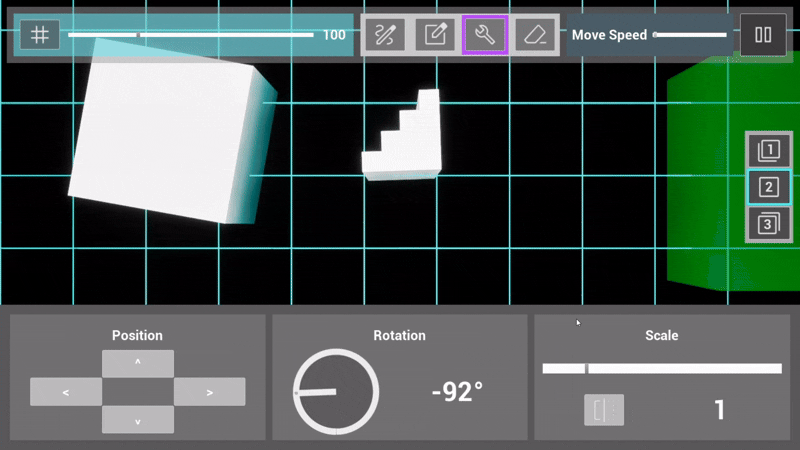Screen dimensions: 800x450
Task: Select the edit pencil tool
Action: 435,35
